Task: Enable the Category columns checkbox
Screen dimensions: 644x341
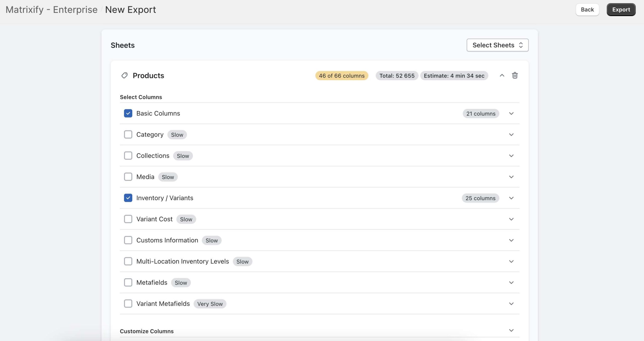Action: 128,134
